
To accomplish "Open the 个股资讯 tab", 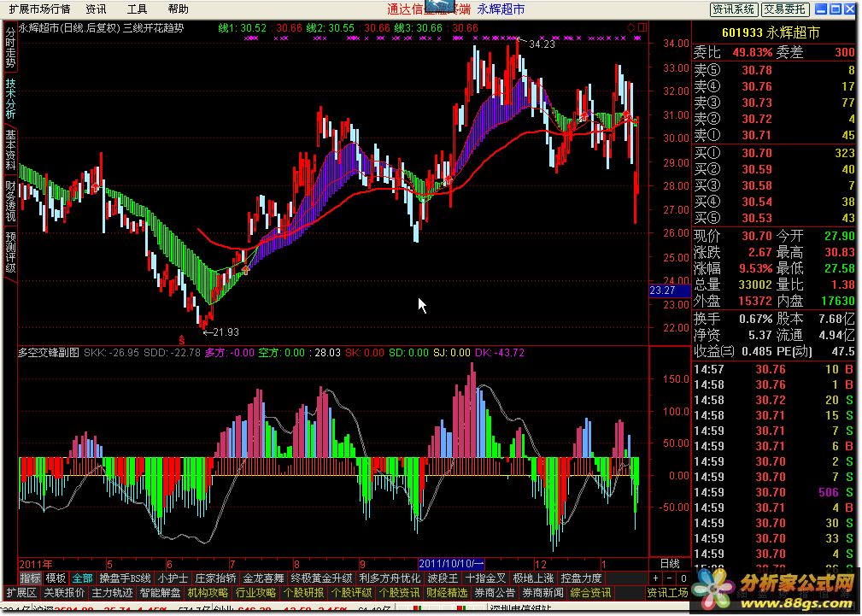I will [x=399, y=593].
